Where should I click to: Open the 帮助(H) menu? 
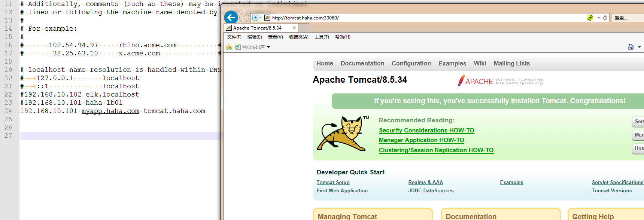pyautogui.click(x=343, y=37)
